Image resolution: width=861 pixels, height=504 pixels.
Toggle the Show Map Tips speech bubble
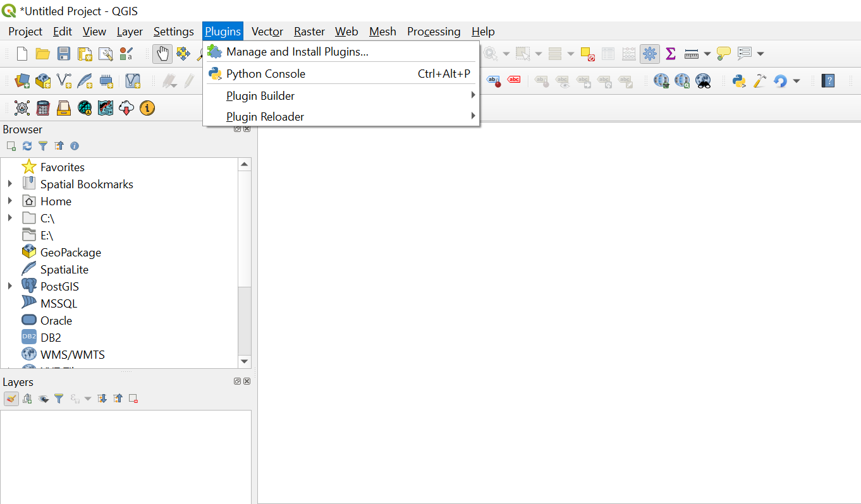(x=724, y=54)
